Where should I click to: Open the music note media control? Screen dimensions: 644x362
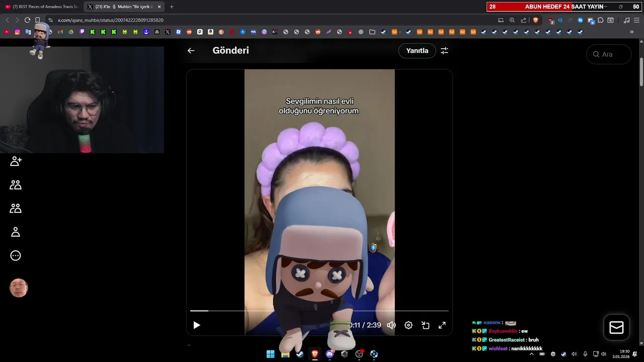click(x=626, y=20)
